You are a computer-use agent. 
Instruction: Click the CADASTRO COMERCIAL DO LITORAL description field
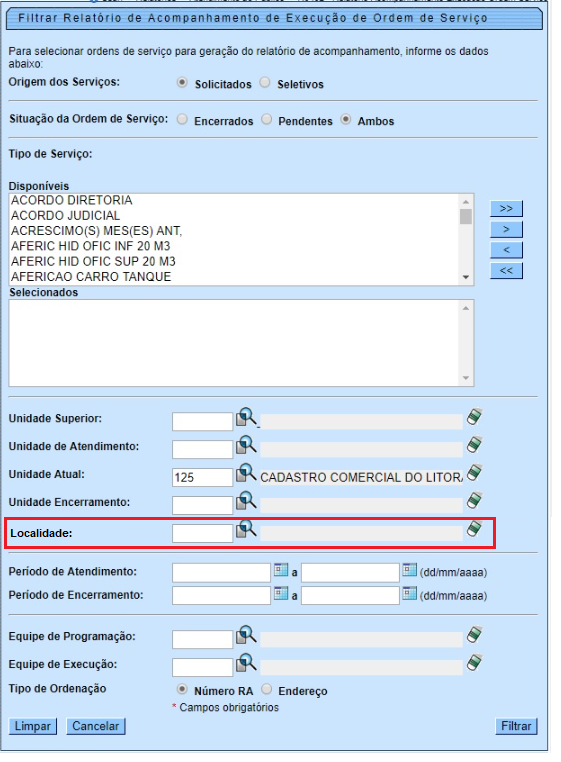tap(361, 477)
